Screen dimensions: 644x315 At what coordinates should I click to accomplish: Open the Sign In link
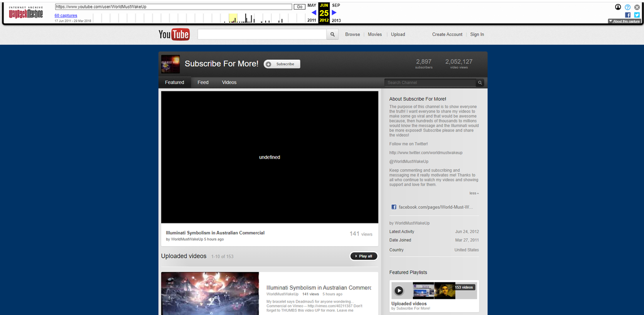pos(477,34)
